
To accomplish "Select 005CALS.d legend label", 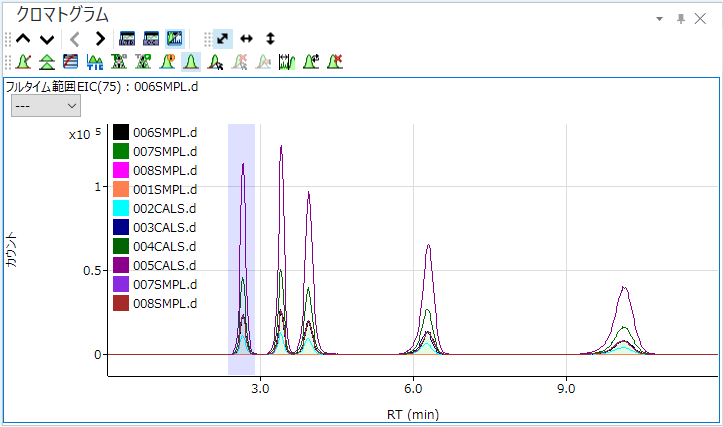I will [165, 266].
